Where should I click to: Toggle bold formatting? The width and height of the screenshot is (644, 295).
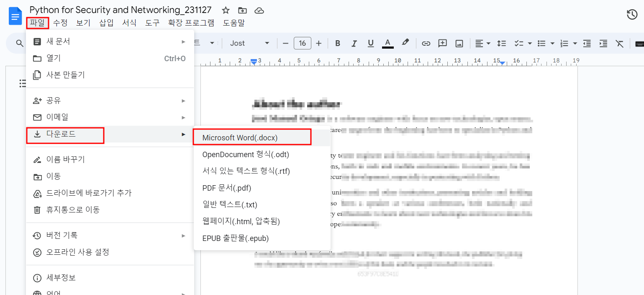pyautogui.click(x=338, y=43)
